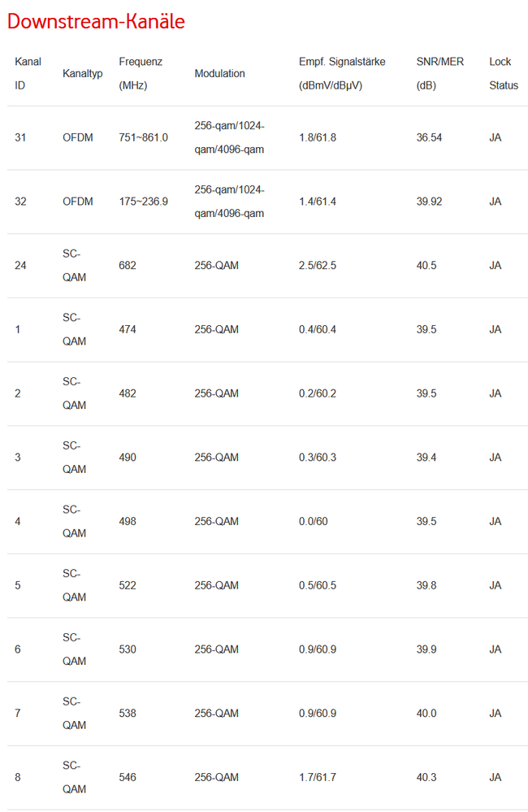Select the Frequenz (MHz) column header

[x=141, y=73]
